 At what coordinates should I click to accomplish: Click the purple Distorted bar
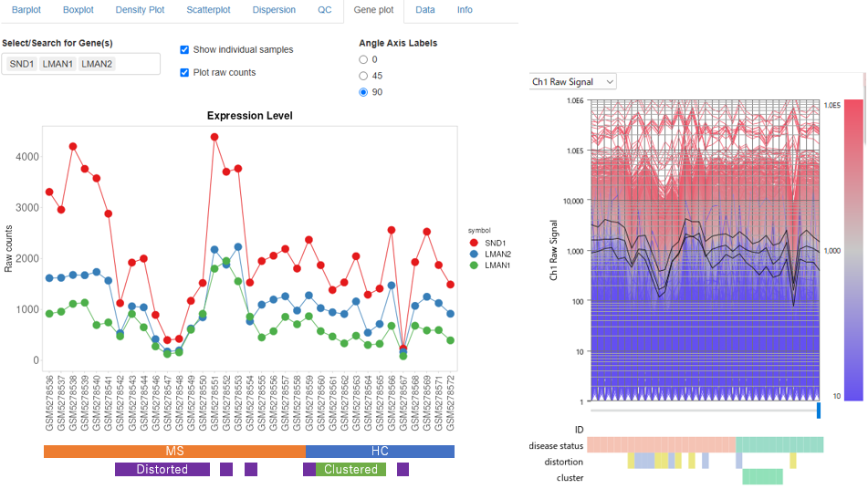[162, 470]
